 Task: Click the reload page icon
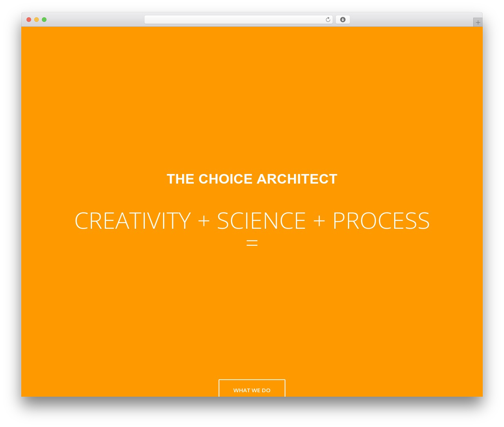[x=328, y=20]
